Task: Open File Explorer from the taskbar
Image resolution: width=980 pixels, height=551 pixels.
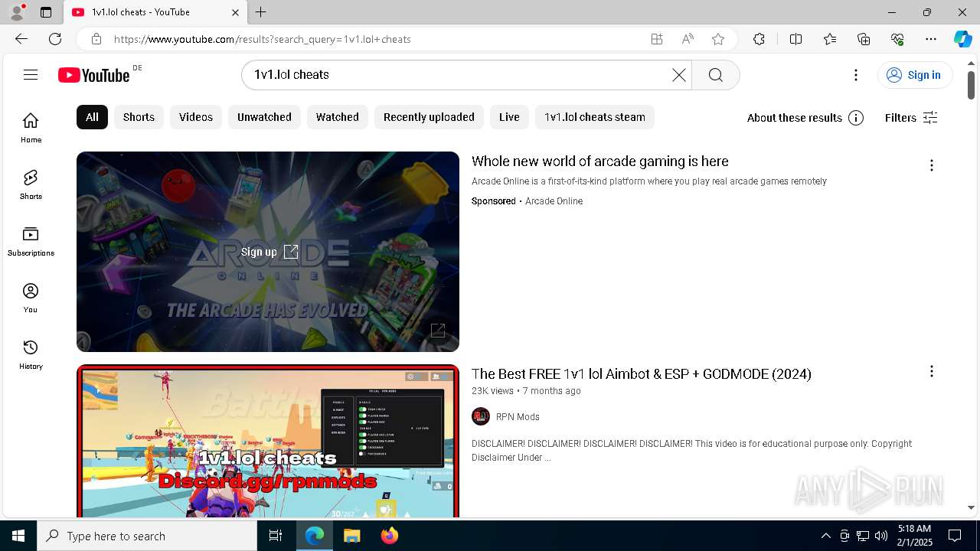Action: (351, 536)
